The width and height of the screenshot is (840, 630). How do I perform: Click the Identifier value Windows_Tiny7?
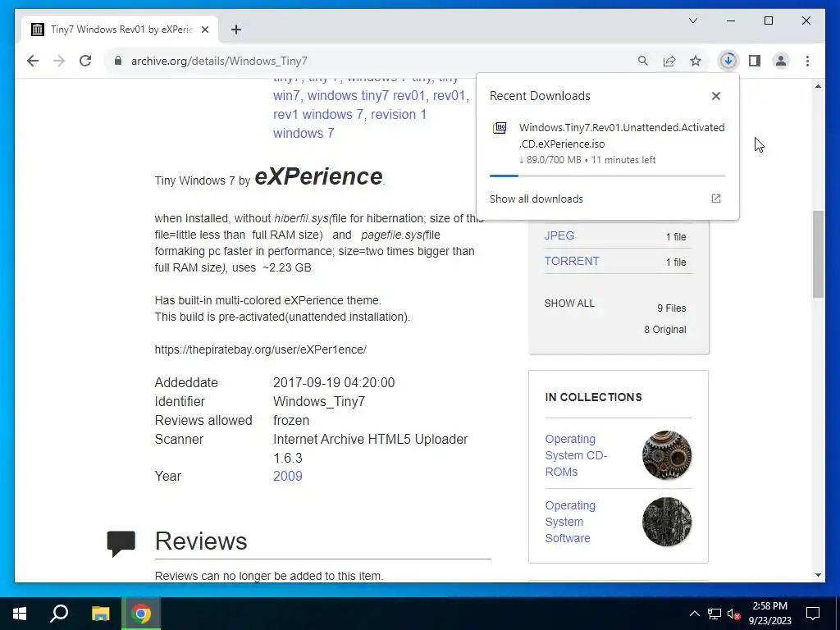click(319, 401)
